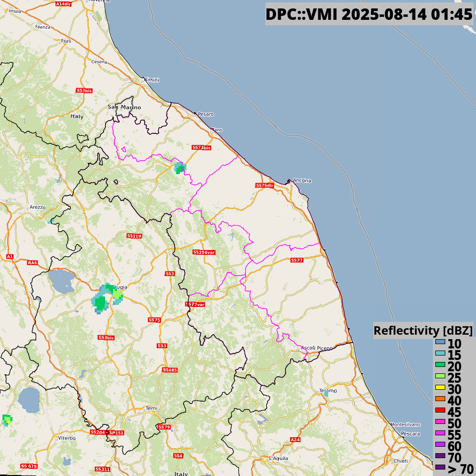
Task: Select the Teramo city label
Action: pos(328,391)
